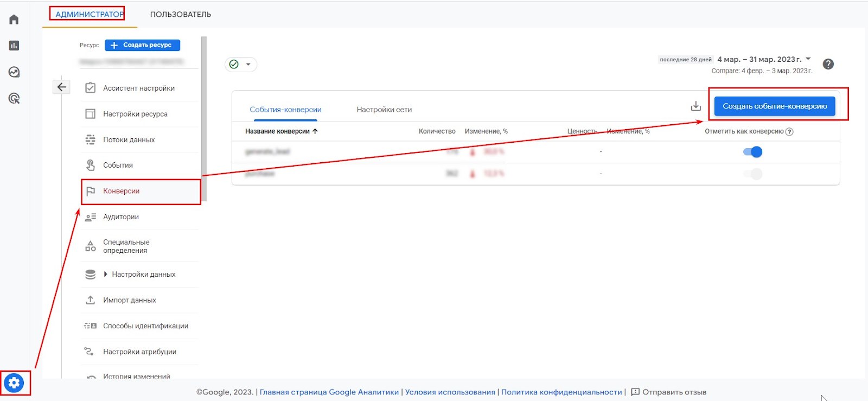Select the События-конверсии tab

285,110
